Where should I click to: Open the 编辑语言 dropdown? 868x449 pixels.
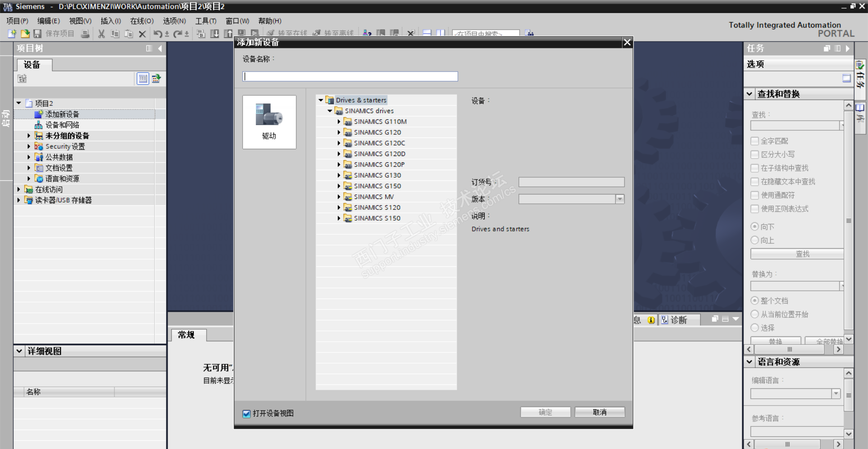click(x=836, y=394)
